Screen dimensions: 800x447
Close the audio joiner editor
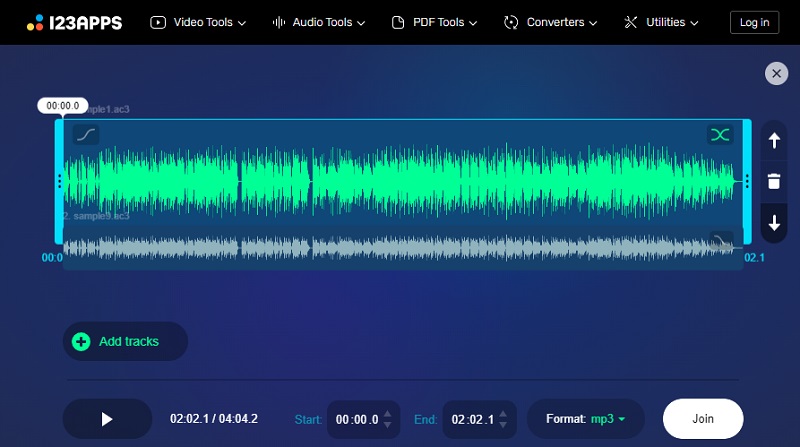[x=776, y=73]
